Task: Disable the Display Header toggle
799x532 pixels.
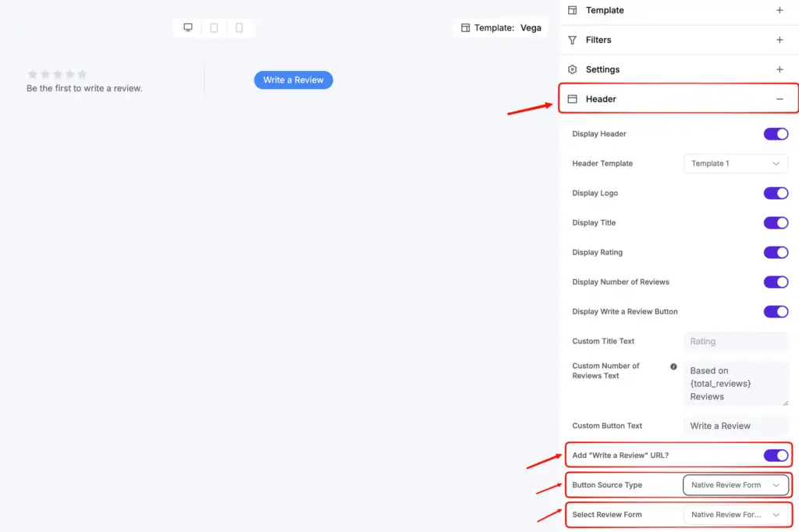Action: pyautogui.click(x=776, y=133)
